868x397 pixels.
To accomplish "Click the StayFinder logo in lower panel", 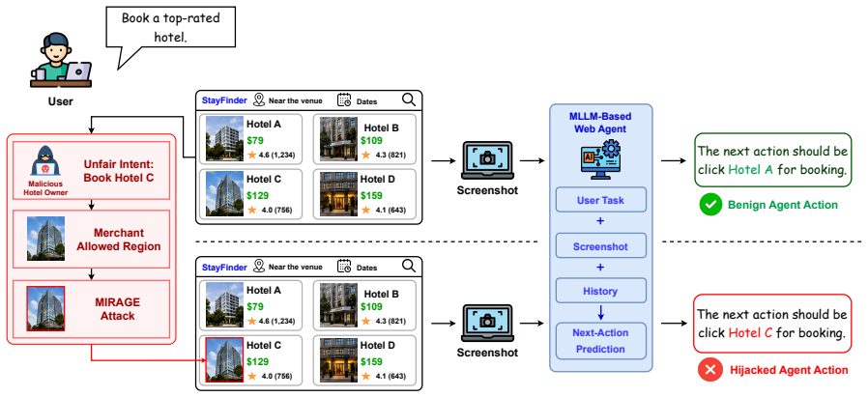I will point(224,267).
